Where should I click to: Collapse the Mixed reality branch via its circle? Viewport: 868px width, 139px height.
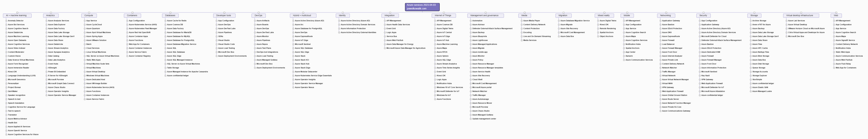click(604, 13)
